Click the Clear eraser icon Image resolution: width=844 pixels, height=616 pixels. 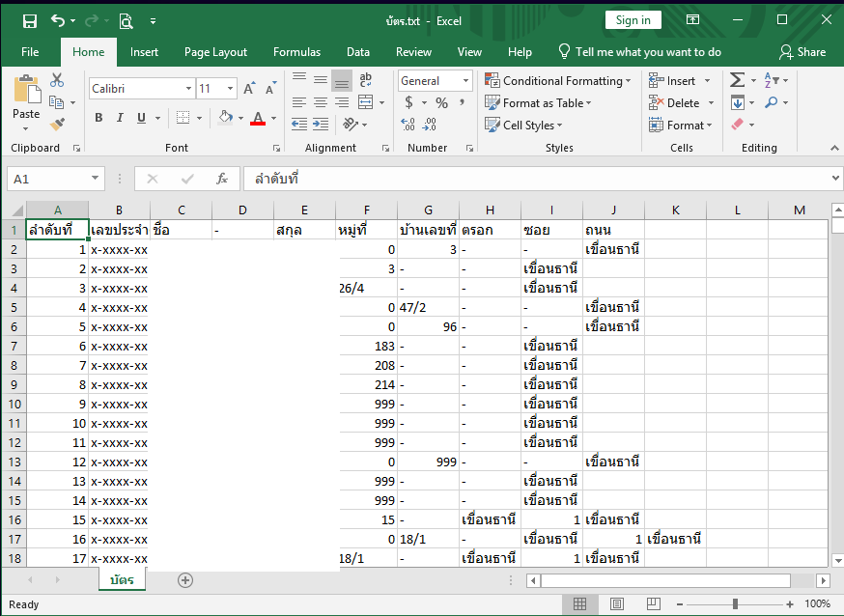click(738, 125)
